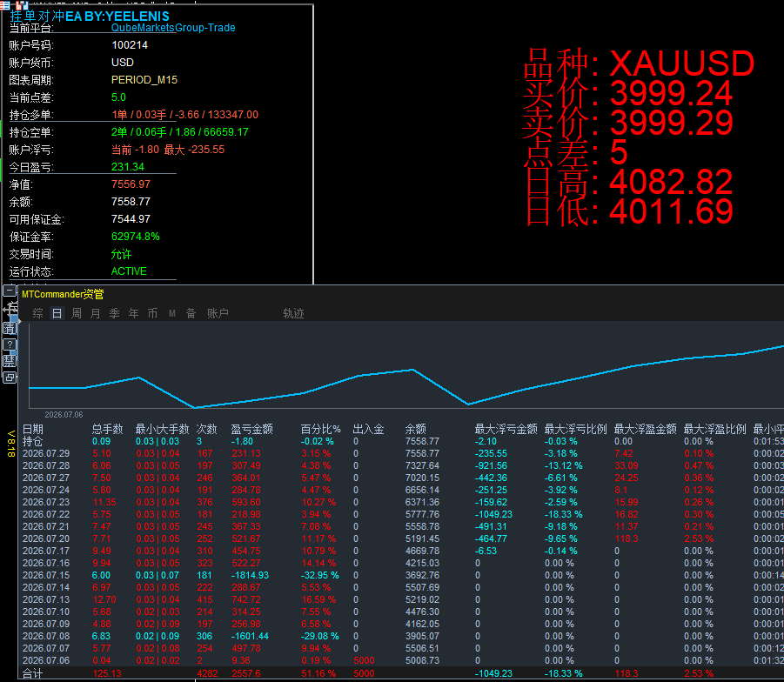Open the 备 notes tab
784x682 pixels.
click(191, 313)
